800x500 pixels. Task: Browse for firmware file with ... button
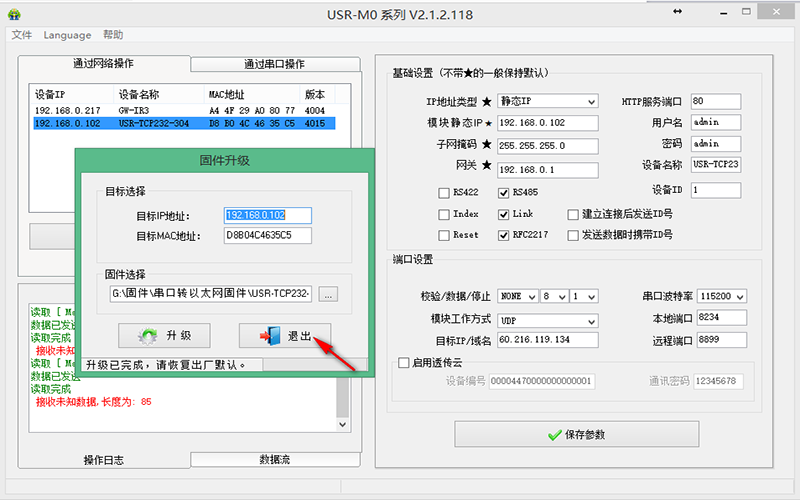[x=330, y=294]
